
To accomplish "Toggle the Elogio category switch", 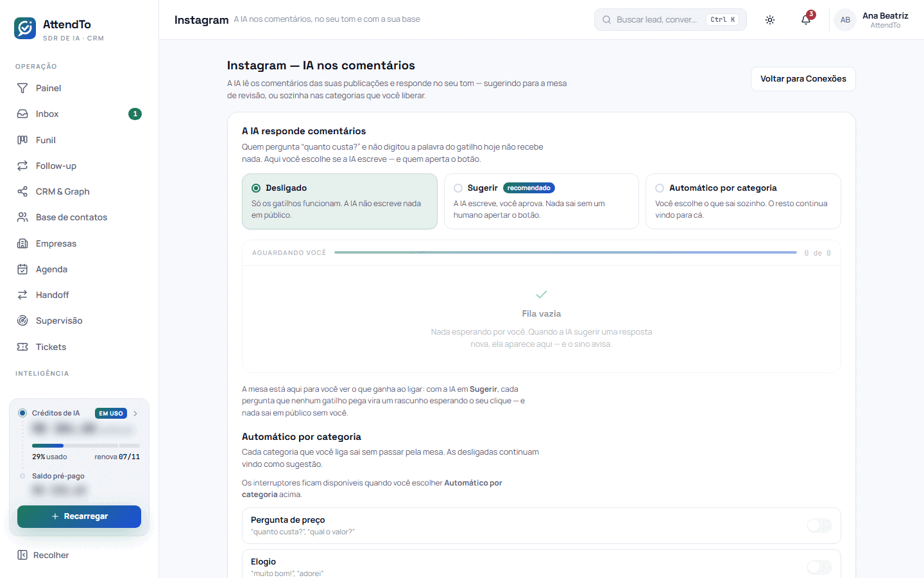I will tap(819, 567).
